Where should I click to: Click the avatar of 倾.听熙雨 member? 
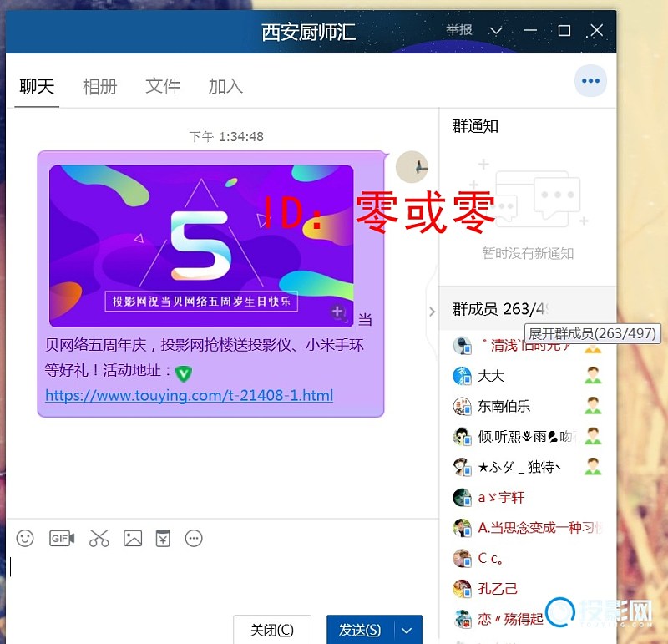pyautogui.click(x=462, y=437)
